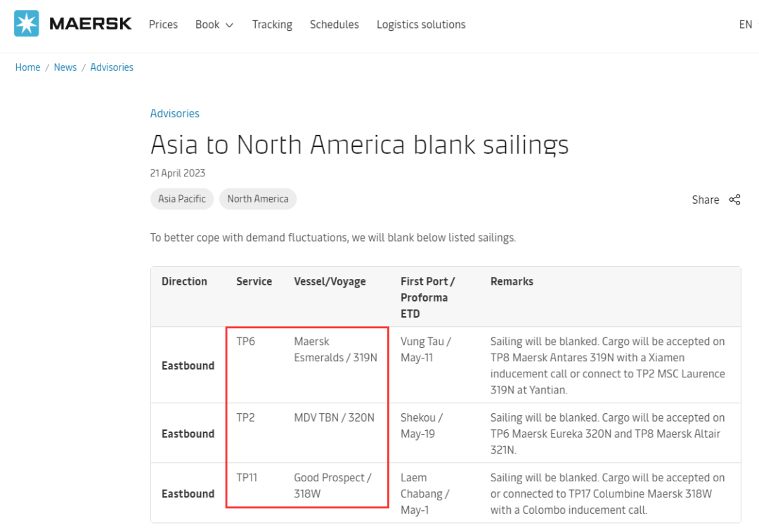759x532 pixels.
Task: Click the TP6 service cell
Action: pos(245,342)
